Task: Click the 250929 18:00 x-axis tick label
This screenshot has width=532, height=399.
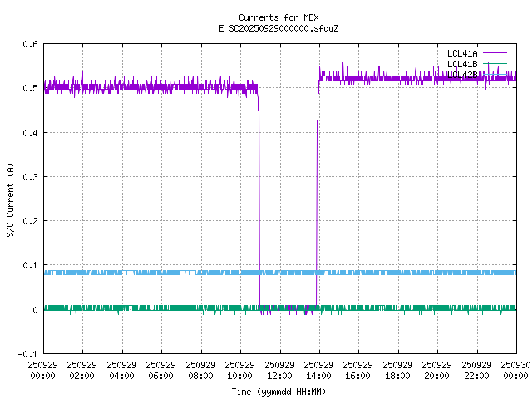Action: [x=397, y=370]
